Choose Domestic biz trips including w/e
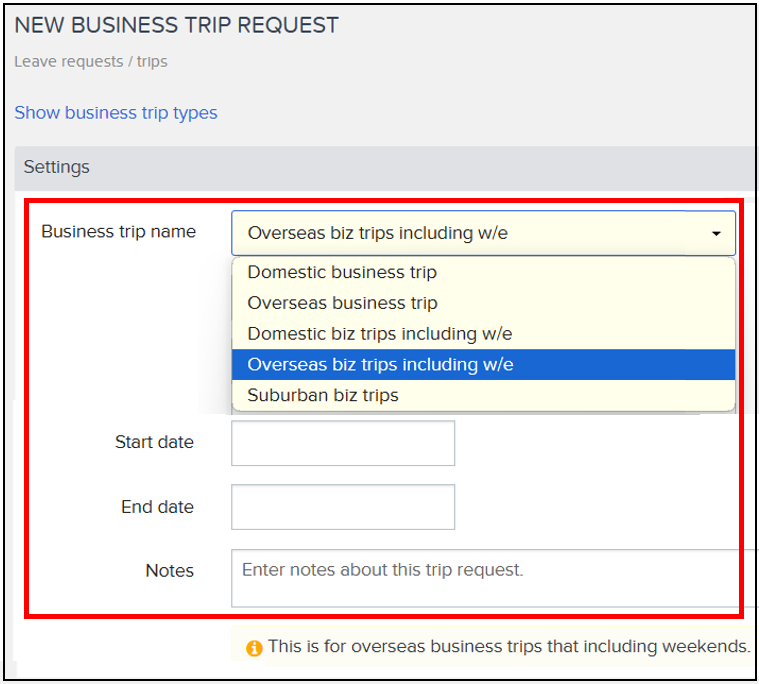The image size is (759, 684). pyautogui.click(x=483, y=334)
